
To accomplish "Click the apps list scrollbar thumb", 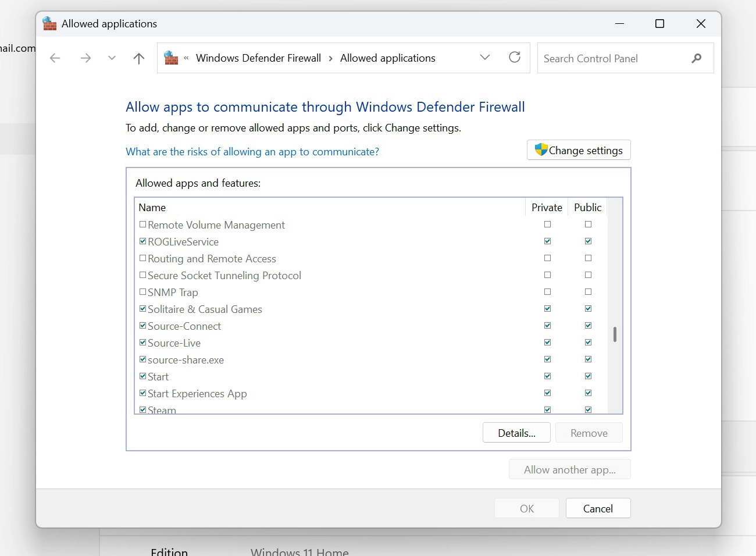I will (615, 334).
